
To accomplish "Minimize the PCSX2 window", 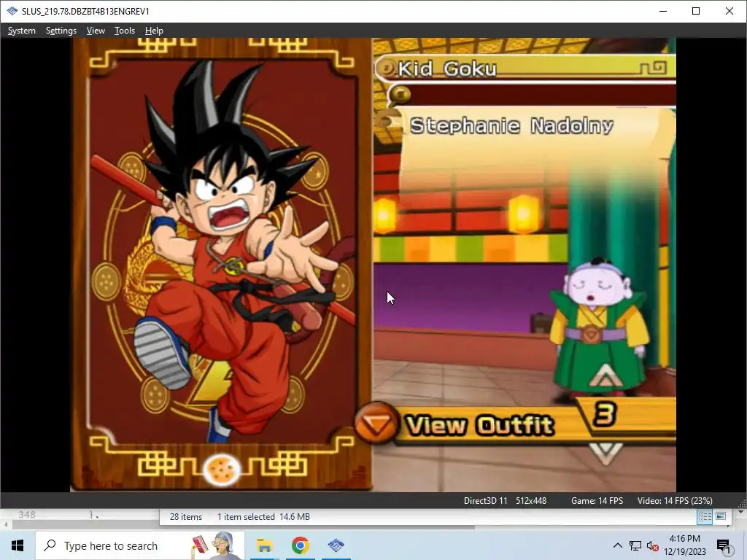I will 662,11.
